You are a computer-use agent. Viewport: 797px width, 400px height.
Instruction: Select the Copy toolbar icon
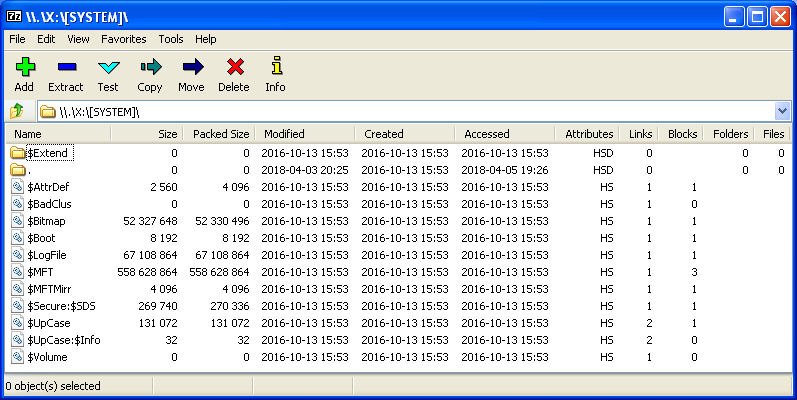150,68
